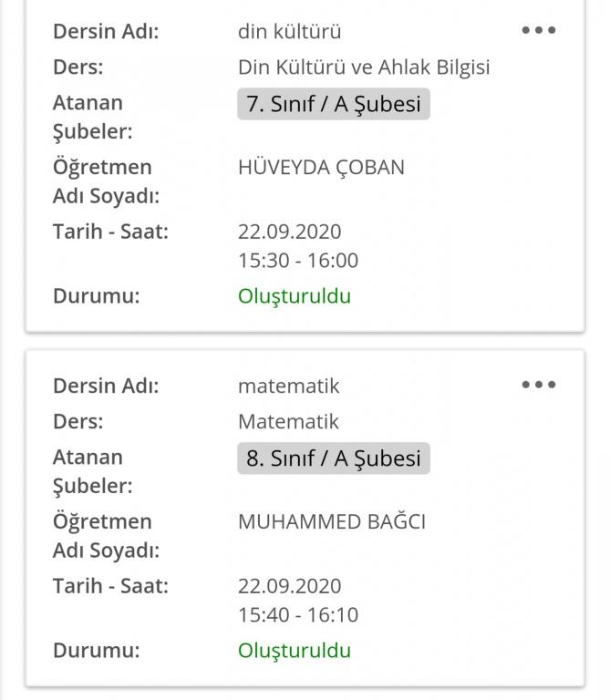Click teacher name MUHAMMED BAĞCI
Viewport: 610px width, 700px height.
331,522
